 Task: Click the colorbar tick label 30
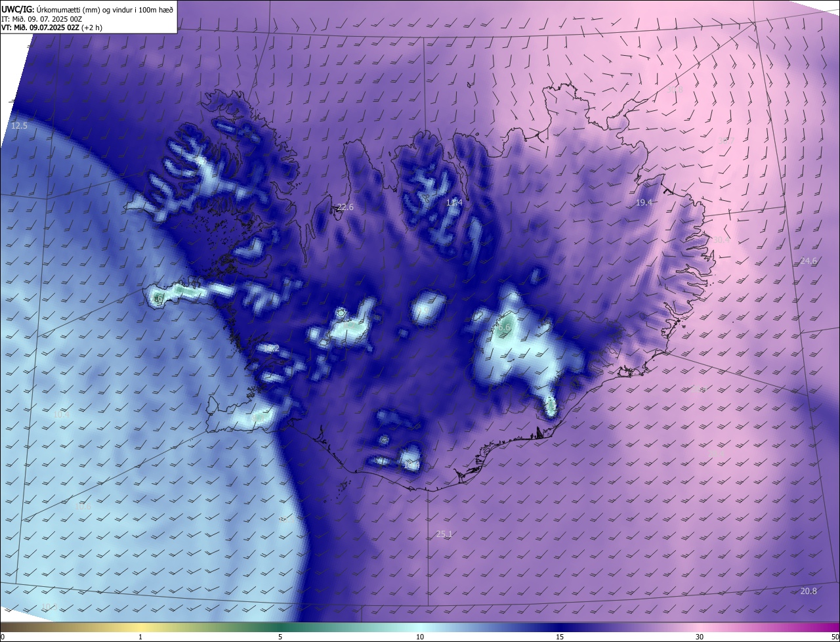(700, 637)
